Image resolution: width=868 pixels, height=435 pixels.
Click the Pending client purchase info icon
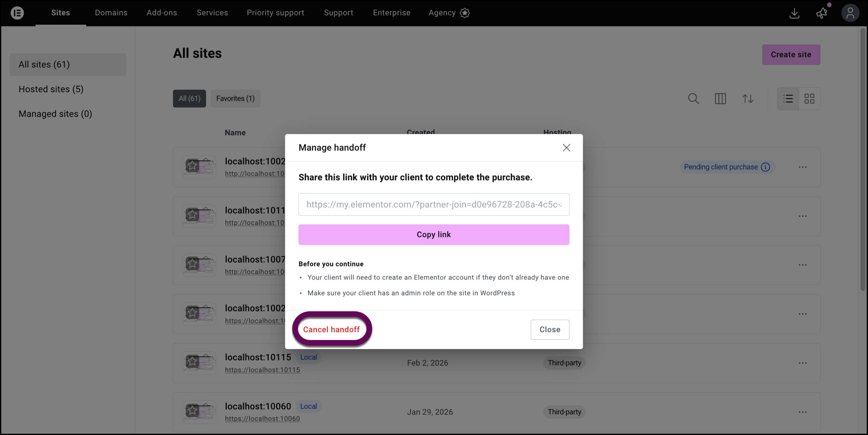766,167
